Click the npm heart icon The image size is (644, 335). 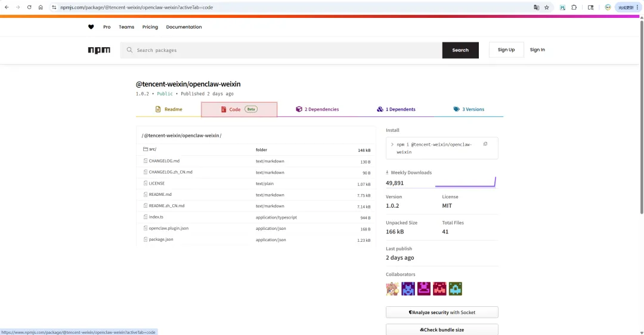[91, 27]
